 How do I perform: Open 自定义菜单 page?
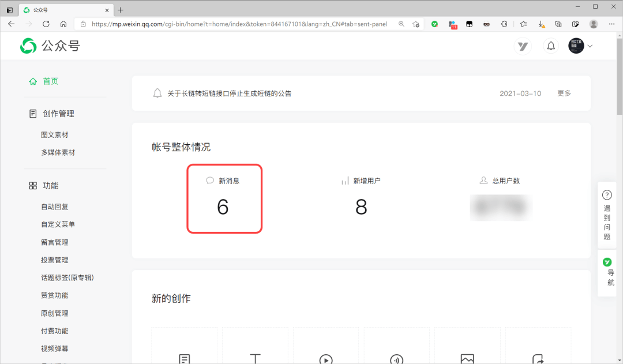coord(58,224)
